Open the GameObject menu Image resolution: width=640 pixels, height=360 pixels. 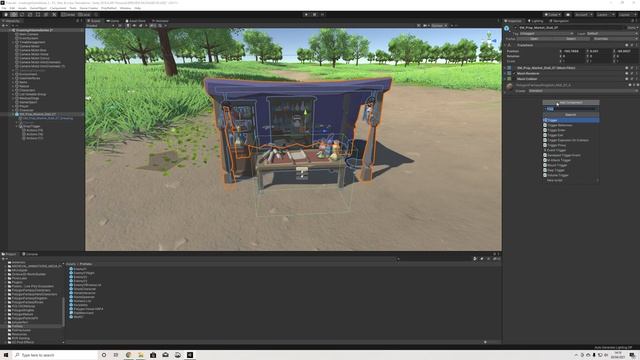pyautogui.click(x=38, y=8)
